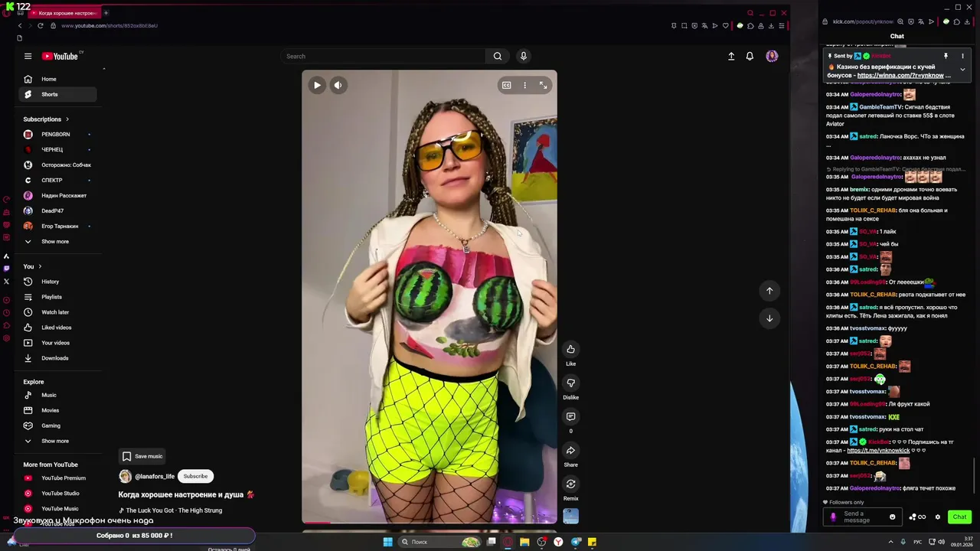Open the @lanafors_life channel name
980x551 pixels.
[x=155, y=476]
